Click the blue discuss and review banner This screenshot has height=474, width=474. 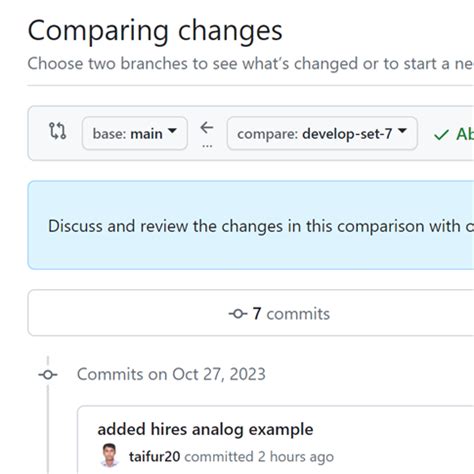click(251, 225)
